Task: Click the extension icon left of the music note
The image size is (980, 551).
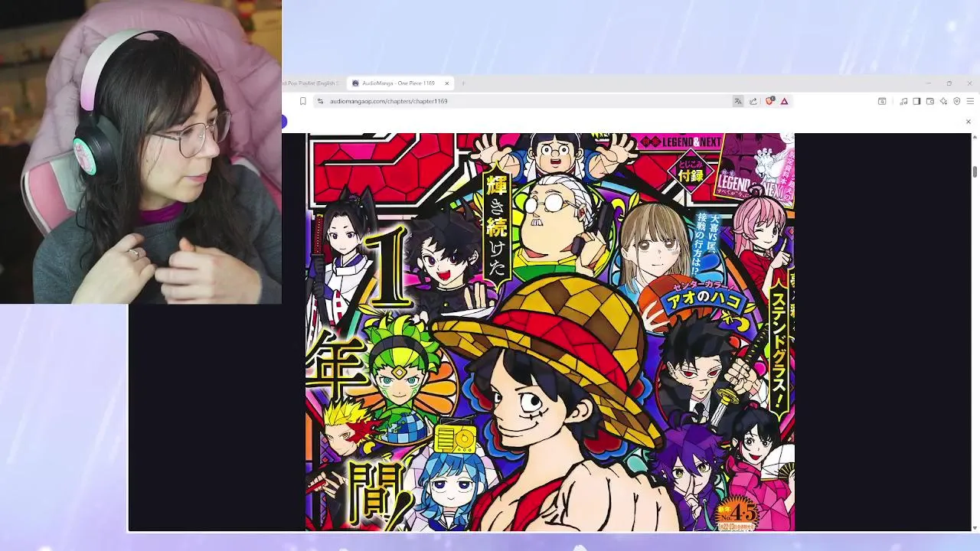Action: [882, 101]
